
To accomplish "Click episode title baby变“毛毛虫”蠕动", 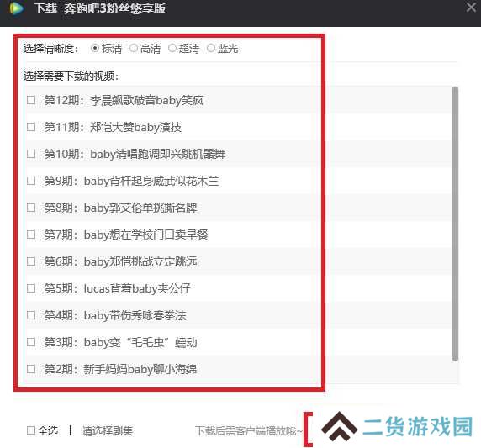I will coord(140,343).
